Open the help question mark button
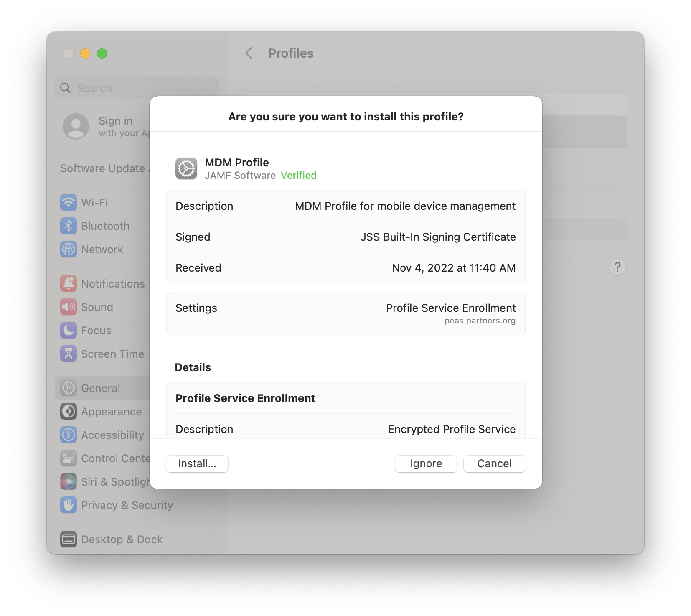 (617, 267)
